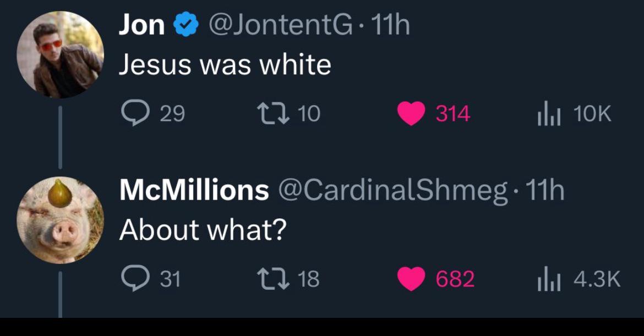
Task: Open Jon's profile picture
Action: (x=61, y=54)
